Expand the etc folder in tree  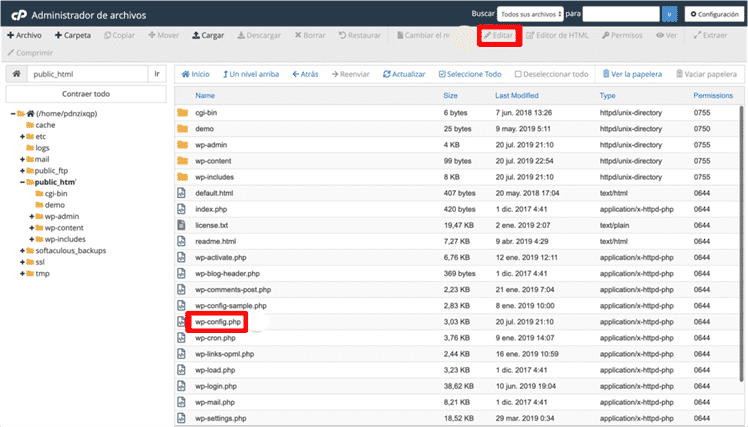tap(22, 136)
